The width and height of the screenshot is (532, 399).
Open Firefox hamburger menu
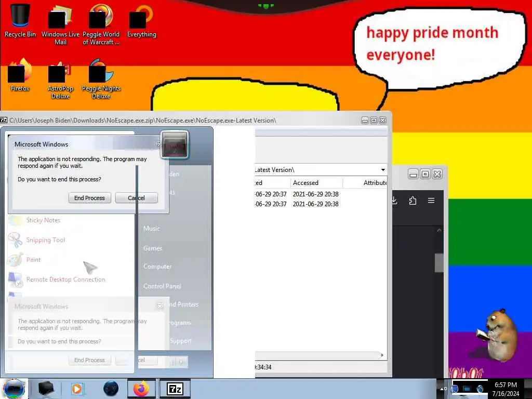pyautogui.click(x=431, y=201)
